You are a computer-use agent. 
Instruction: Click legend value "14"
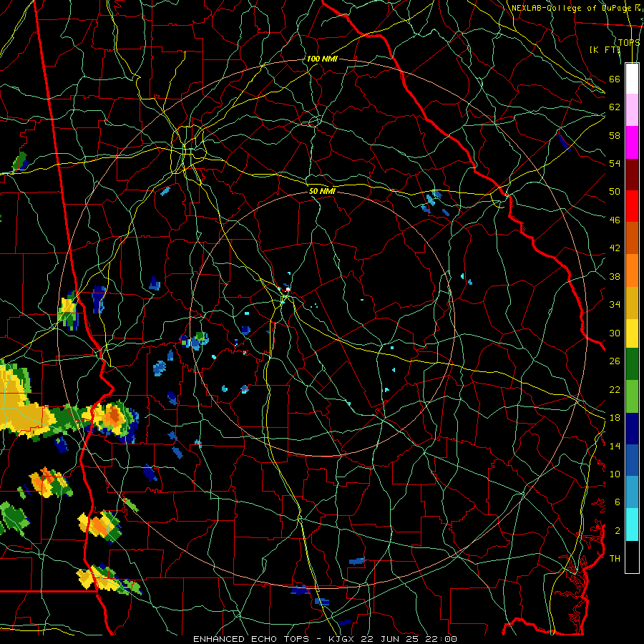(x=615, y=446)
